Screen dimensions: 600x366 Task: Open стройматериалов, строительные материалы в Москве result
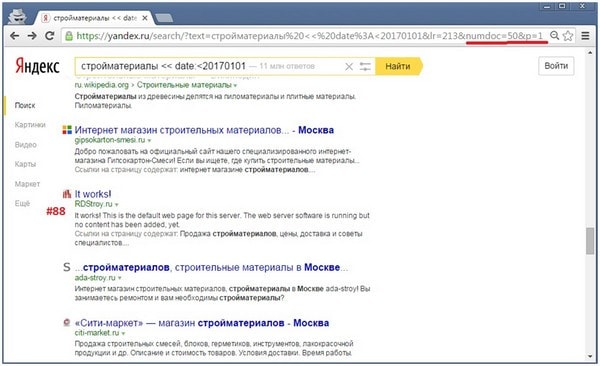211,267
